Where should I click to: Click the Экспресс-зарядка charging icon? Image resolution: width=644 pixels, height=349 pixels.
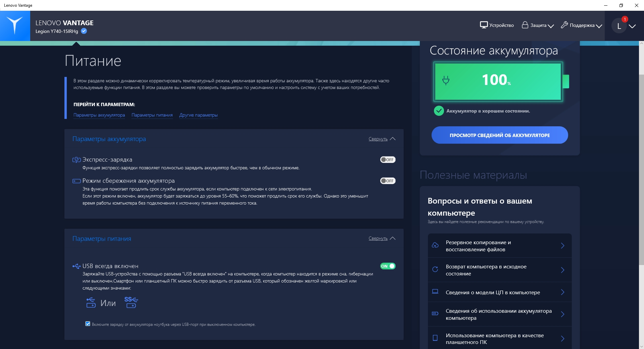[x=77, y=160]
